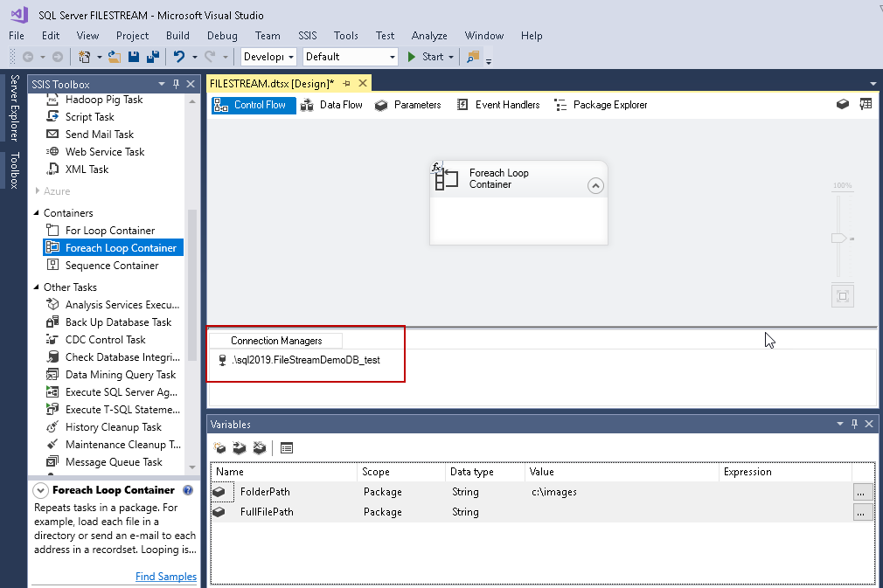Click the Delete Variable icon
The width and height of the screenshot is (883, 588).
coord(259,448)
